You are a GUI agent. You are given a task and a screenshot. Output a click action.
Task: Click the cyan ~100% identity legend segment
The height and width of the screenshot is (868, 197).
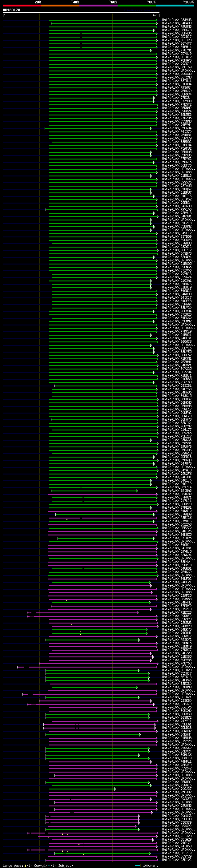point(175,6)
